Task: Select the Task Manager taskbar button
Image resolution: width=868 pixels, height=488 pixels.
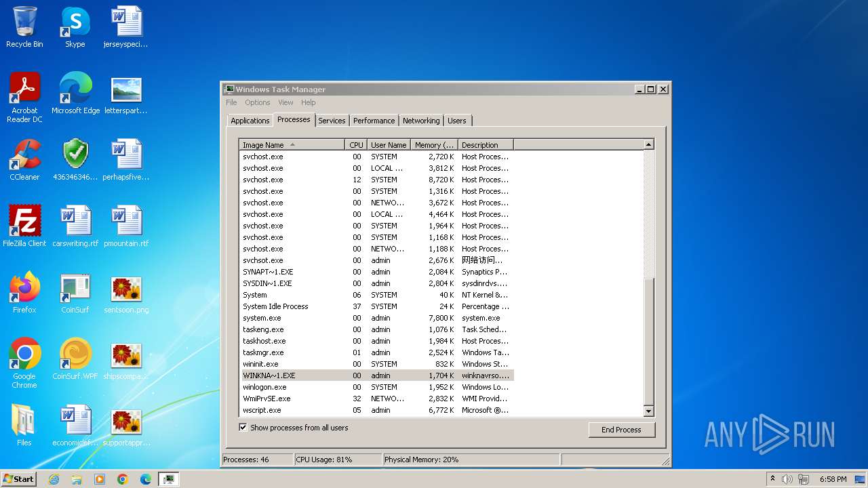Action: pyautogui.click(x=169, y=479)
